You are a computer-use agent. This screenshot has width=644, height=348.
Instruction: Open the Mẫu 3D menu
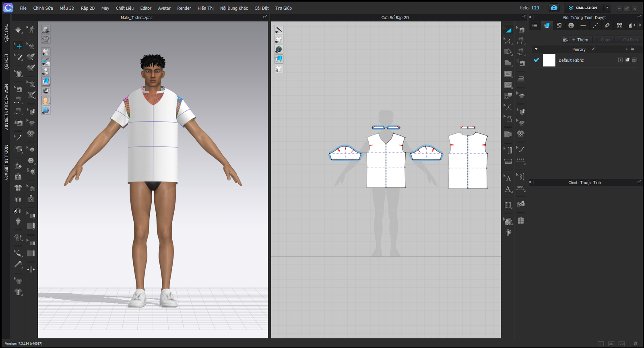pyautogui.click(x=67, y=8)
